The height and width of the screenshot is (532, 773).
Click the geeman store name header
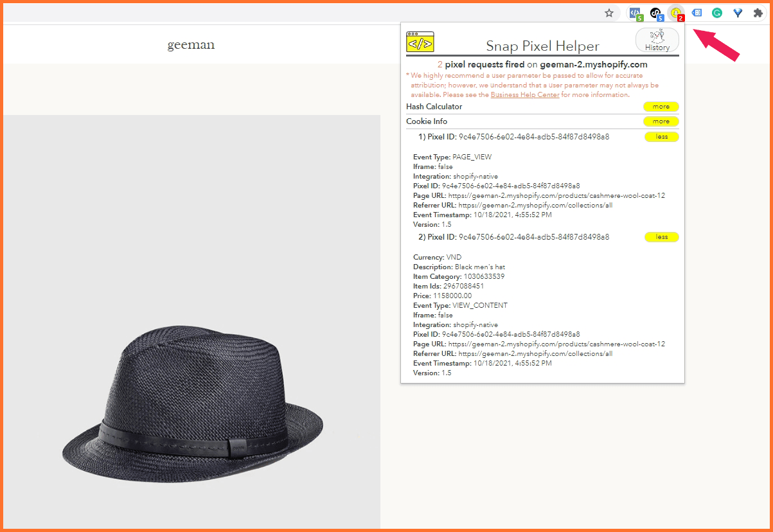[x=191, y=45]
